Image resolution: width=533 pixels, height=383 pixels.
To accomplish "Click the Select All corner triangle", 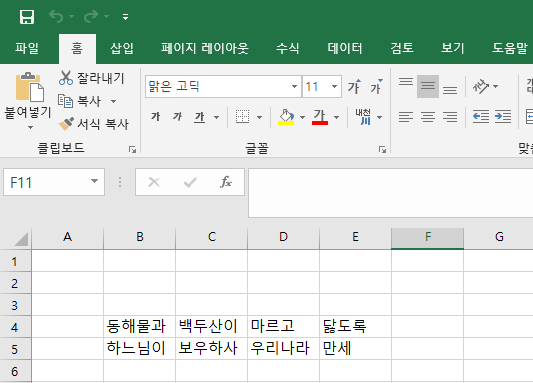I will click(21, 239).
